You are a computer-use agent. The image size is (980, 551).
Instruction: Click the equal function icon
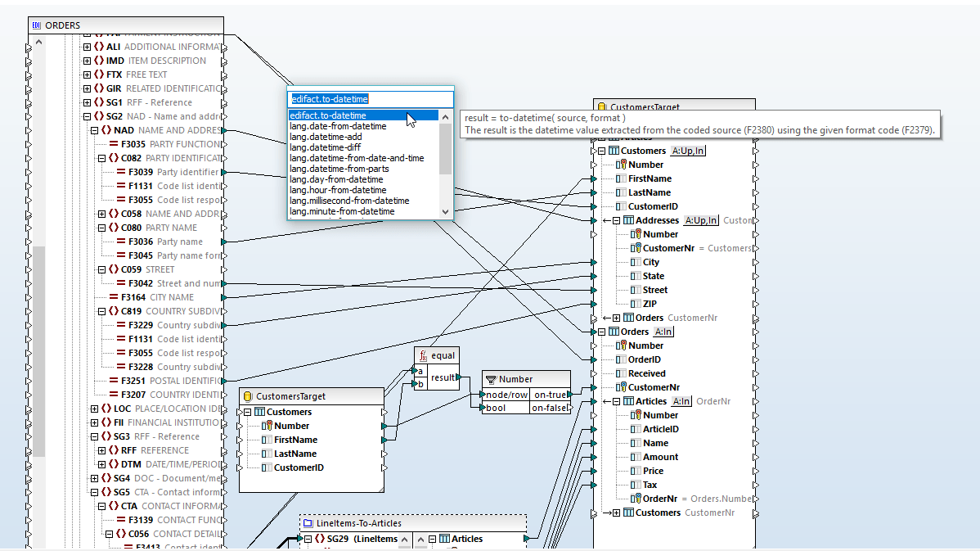tap(422, 356)
